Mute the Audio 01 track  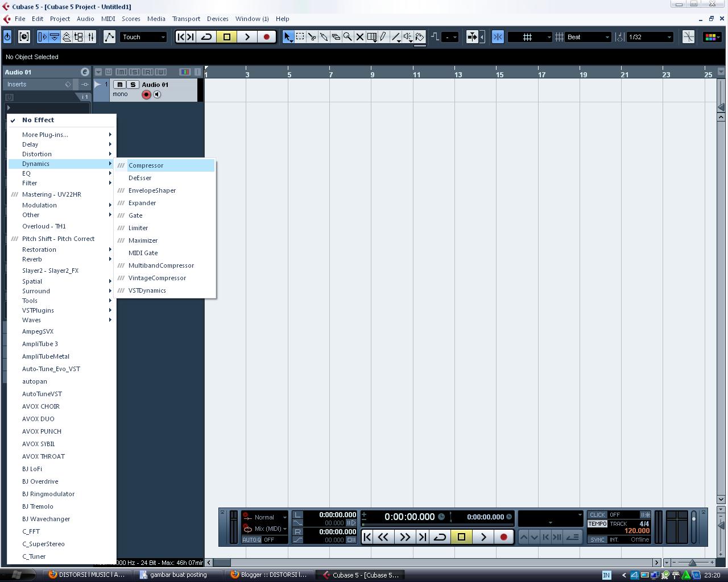[119, 85]
